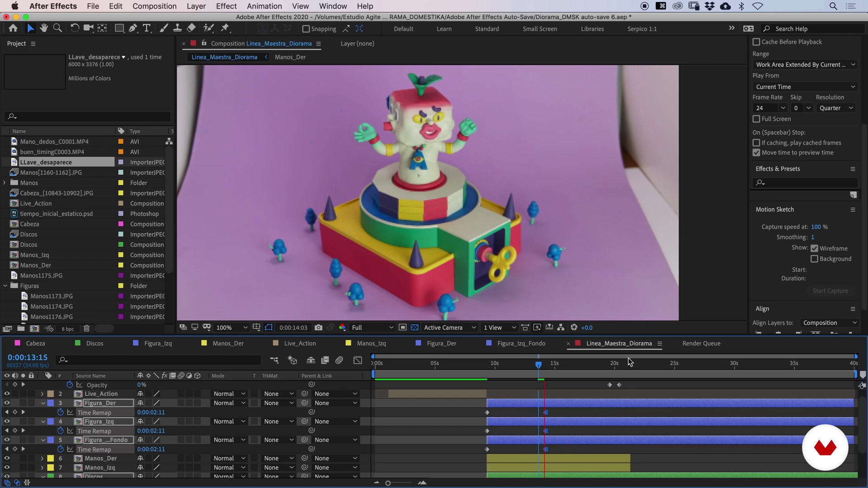Select the Learn workspace
868x488 pixels.
click(444, 29)
